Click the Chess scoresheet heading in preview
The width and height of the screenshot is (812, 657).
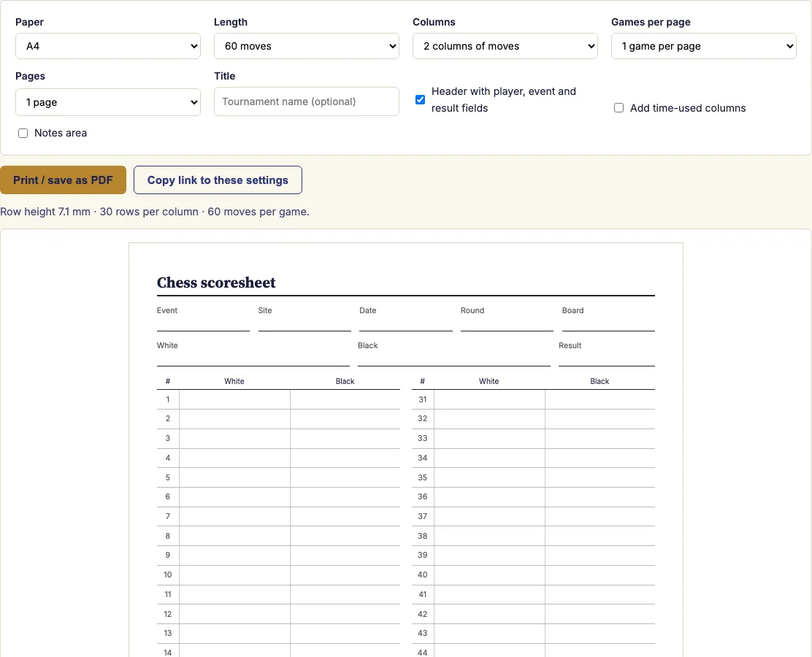(x=216, y=283)
